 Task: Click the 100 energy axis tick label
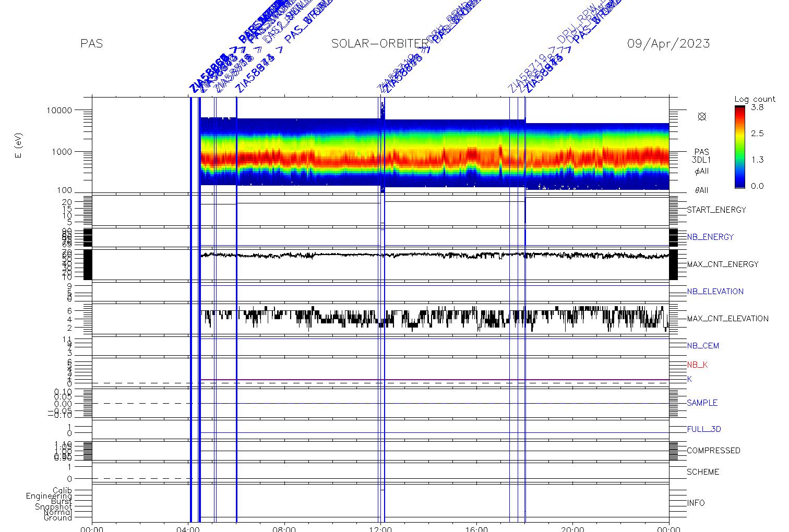(64, 191)
